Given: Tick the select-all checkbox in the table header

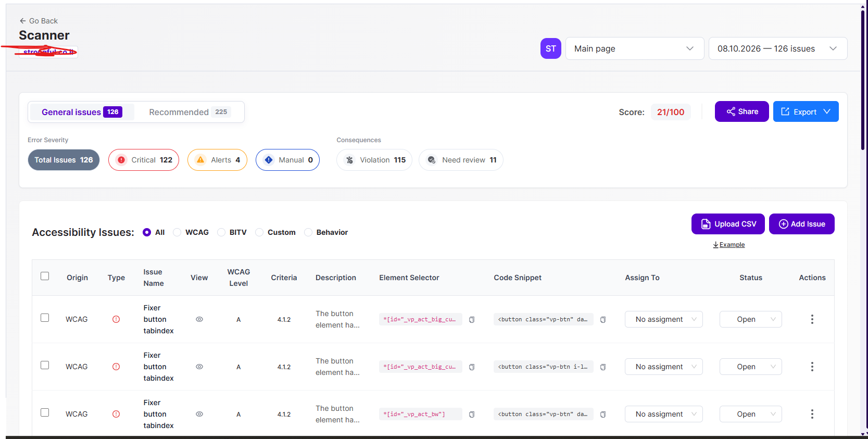Looking at the screenshot, I should coord(45,276).
